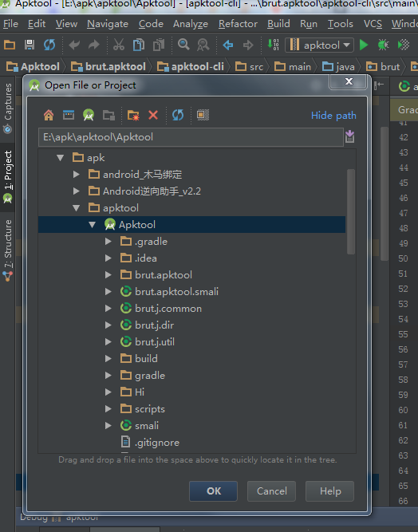Viewport: 418px width, 532px height.
Task: Open the Refactor menu
Action: click(238, 24)
